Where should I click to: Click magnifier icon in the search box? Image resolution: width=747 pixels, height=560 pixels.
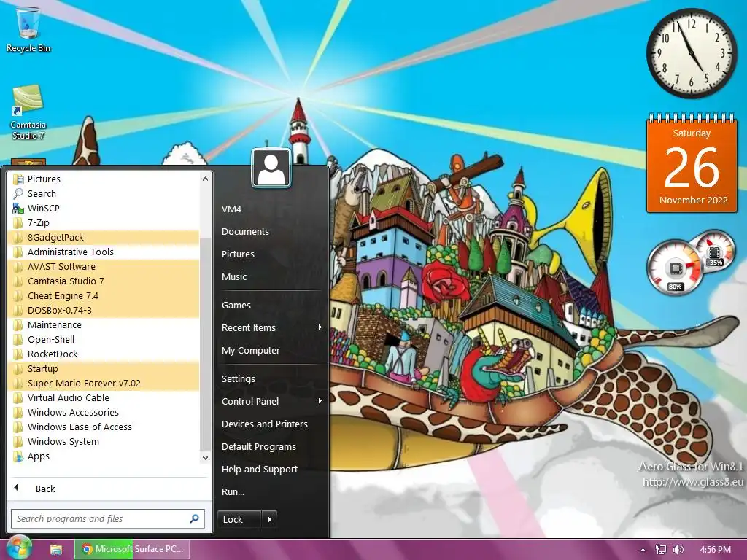(194, 518)
